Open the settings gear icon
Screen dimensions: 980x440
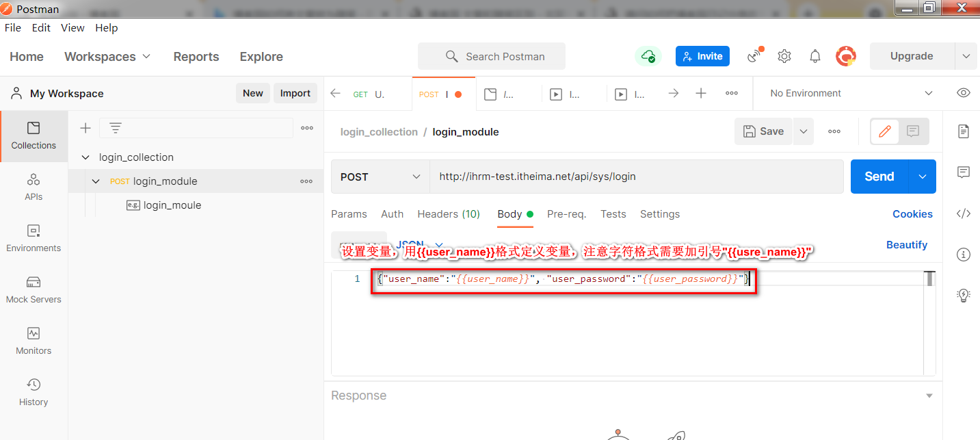[784, 56]
